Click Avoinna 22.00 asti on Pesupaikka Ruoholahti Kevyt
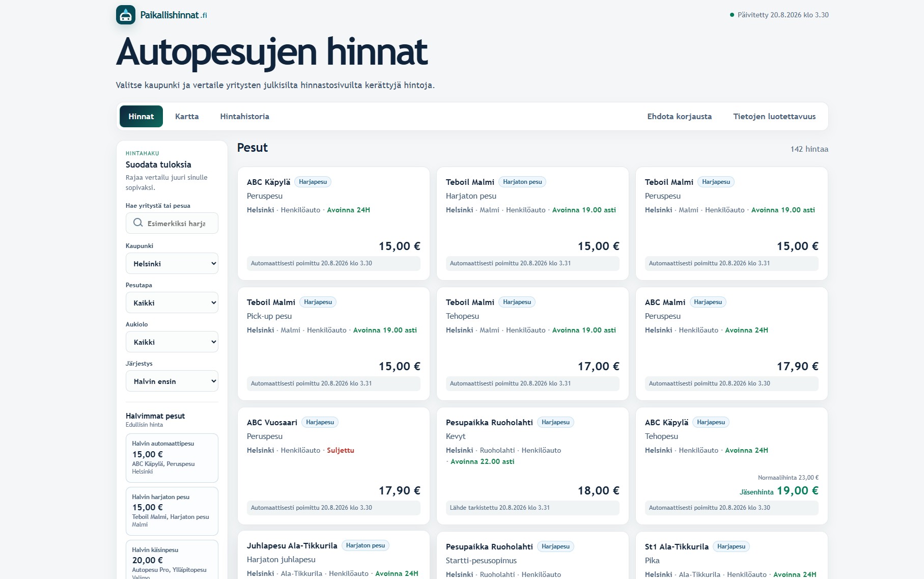This screenshot has width=924, height=579. point(482,461)
